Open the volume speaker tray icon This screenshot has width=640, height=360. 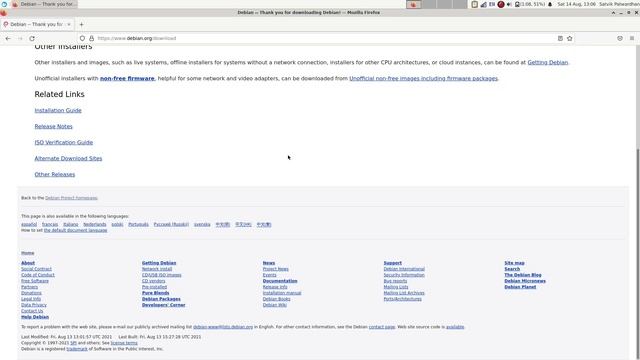point(509,4)
